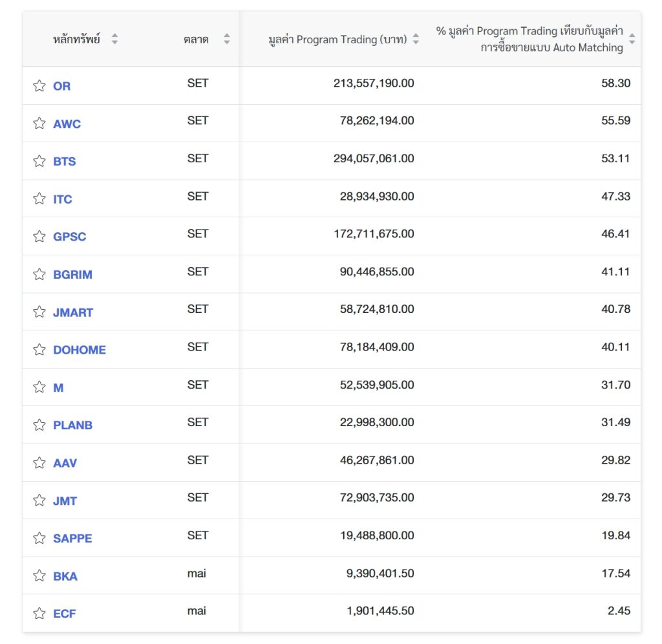
Task: Select percentage 2.45 in ECF row
Action: [x=619, y=611]
